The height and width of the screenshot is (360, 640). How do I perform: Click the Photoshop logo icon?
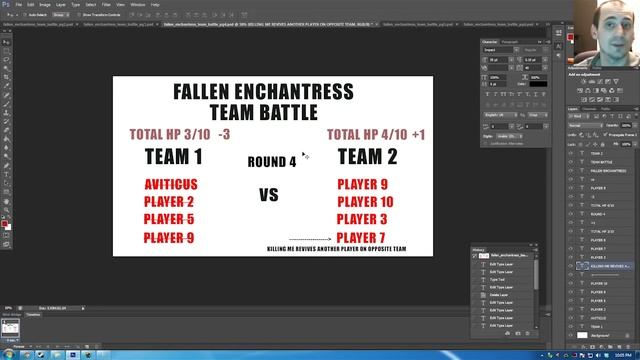tap(6, 4)
